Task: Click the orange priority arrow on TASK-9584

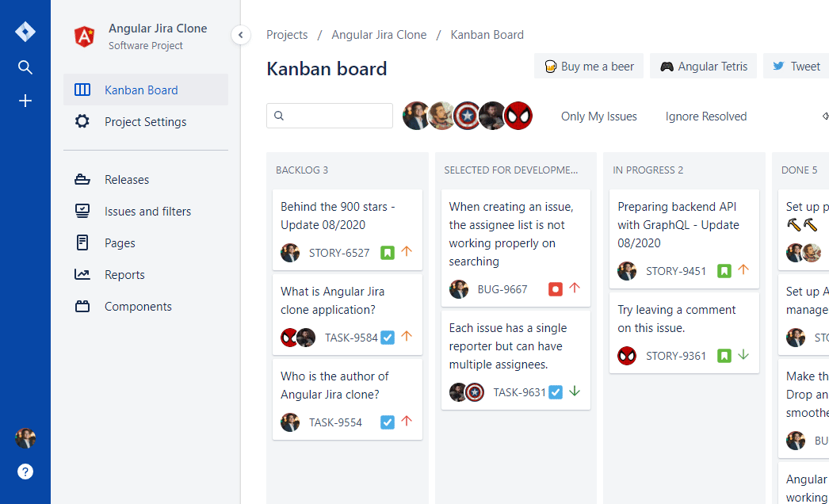Action: tap(406, 336)
